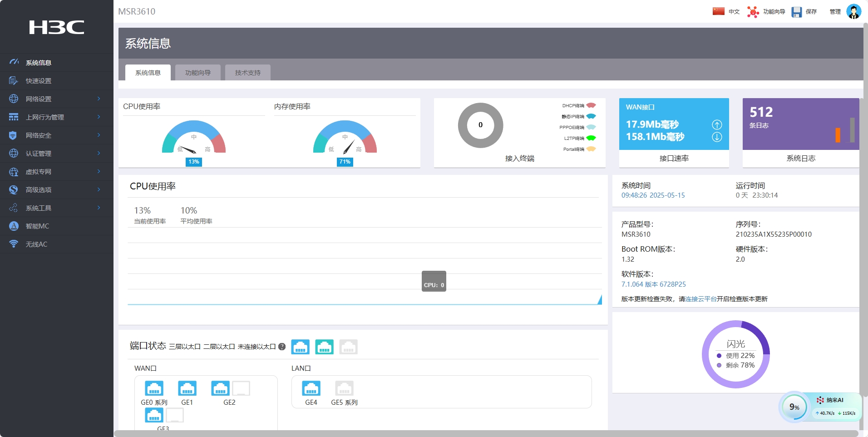The height and width of the screenshot is (437, 868).
Task: Open software version 7.1.064 link
Action: coord(653,284)
